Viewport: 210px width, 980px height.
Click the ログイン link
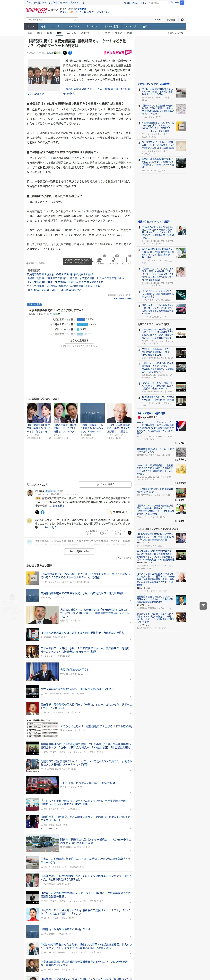[64, 12]
